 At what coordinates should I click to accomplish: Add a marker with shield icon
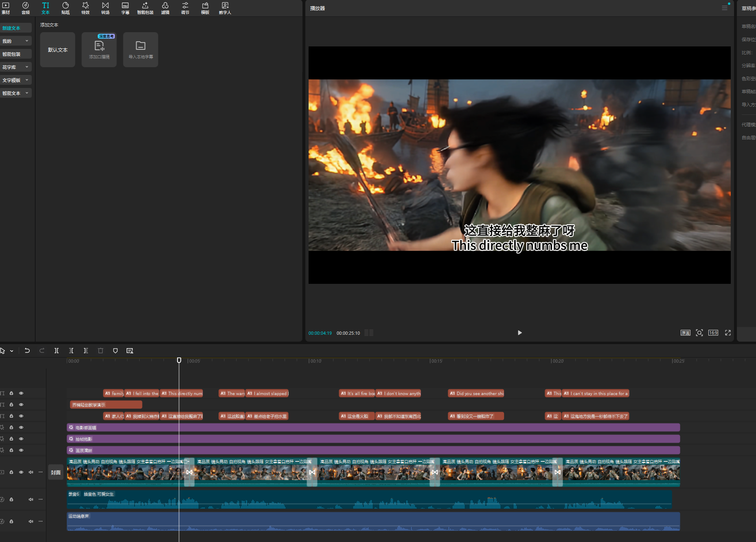115,351
